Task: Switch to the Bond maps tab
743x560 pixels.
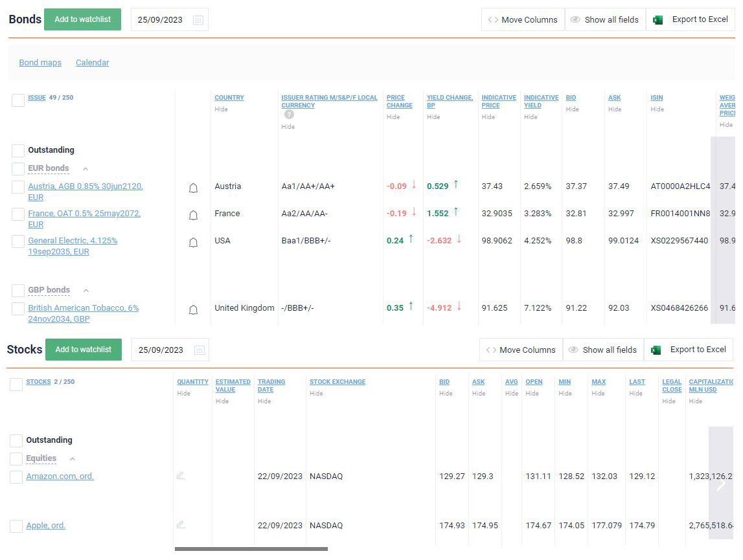Action: pyautogui.click(x=40, y=62)
